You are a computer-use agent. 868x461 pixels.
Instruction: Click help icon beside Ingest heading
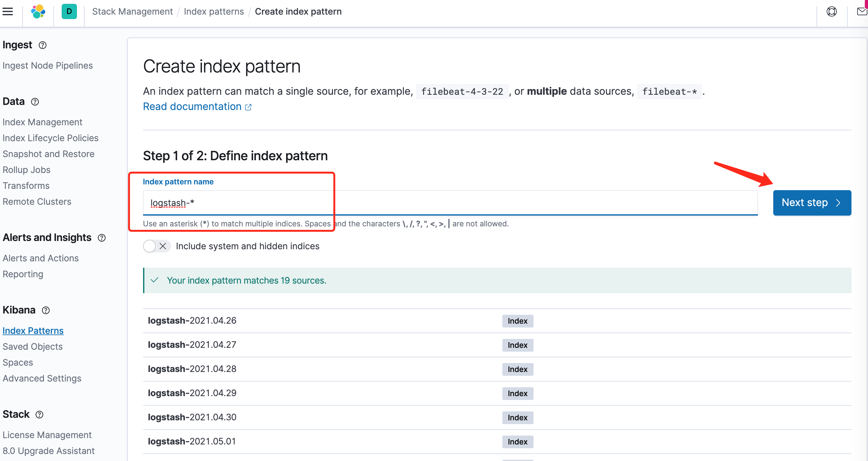(43, 45)
